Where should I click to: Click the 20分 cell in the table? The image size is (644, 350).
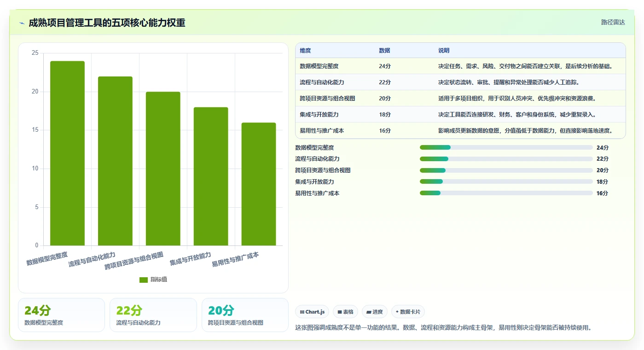click(x=385, y=99)
